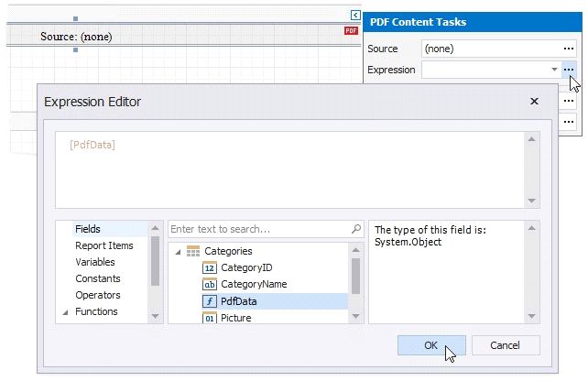Click the 'Enter text to search' field
Image resolution: width=588 pixels, height=381 pixels.
tap(258, 229)
